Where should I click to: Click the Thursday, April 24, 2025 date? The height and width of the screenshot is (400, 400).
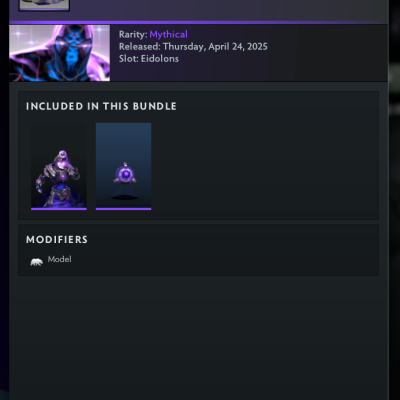215,47
